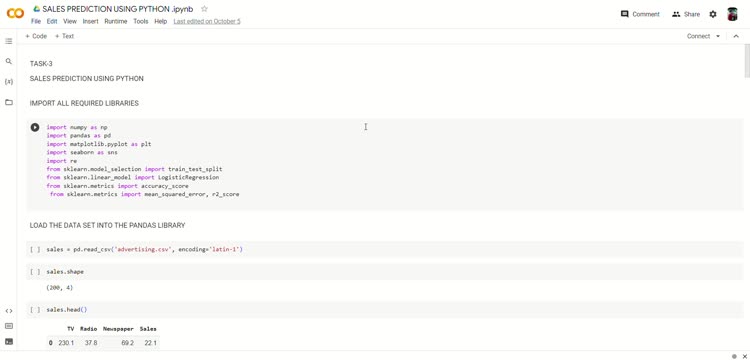Expand the Connect dropdown arrow
Viewport: 750px width, 360px height.
pyautogui.click(x=718, y=36)
